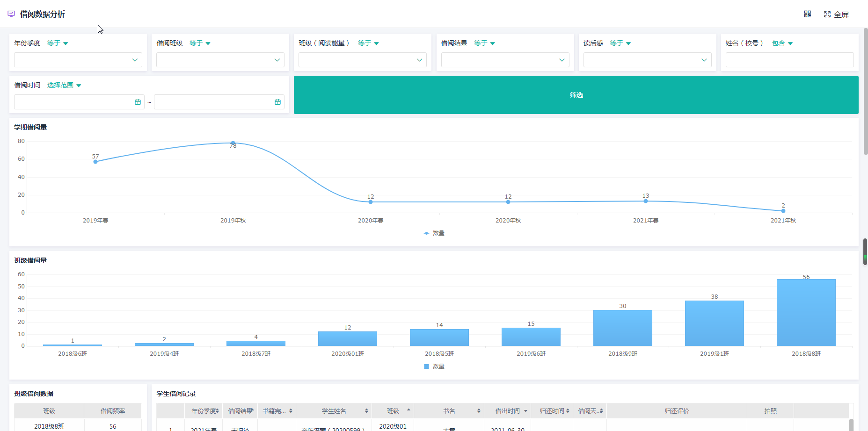
Task: Sort by 归还时间 column sort icon
Action: (568, 411)
